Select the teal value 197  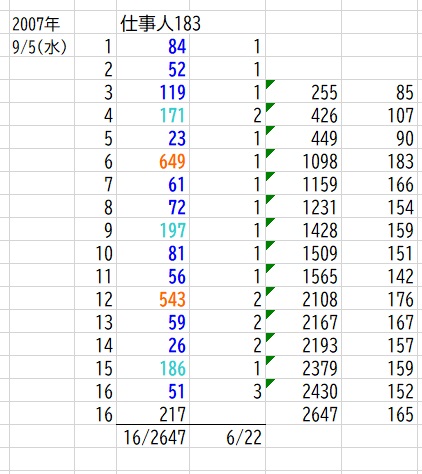coord(172,230)
